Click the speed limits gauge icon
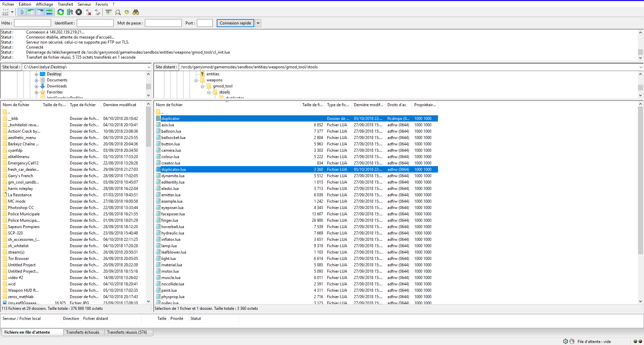Viewport: 644px width, 345px height. pos(572,341)
